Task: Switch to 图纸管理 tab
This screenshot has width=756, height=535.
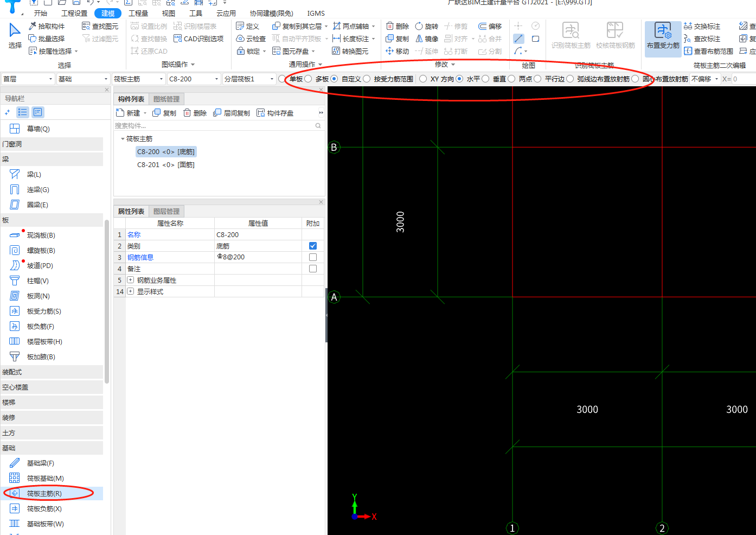Action: coord(166,99)
